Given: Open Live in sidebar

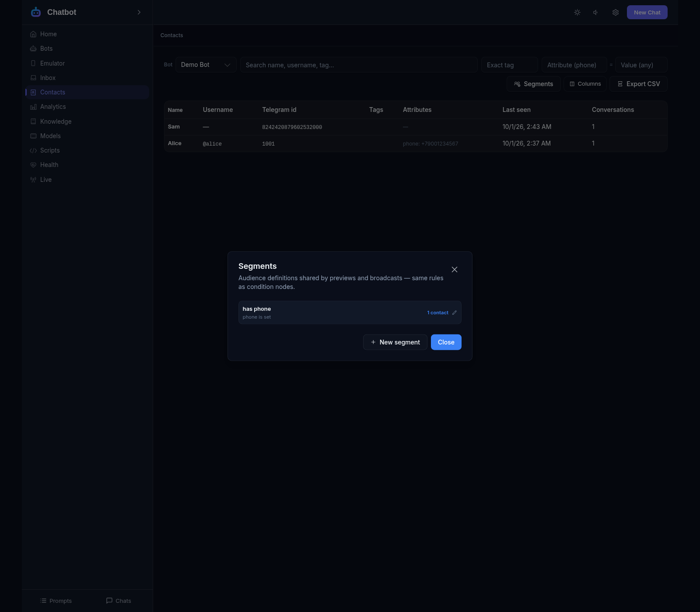Looking at the screenshot, I should 87,180.
